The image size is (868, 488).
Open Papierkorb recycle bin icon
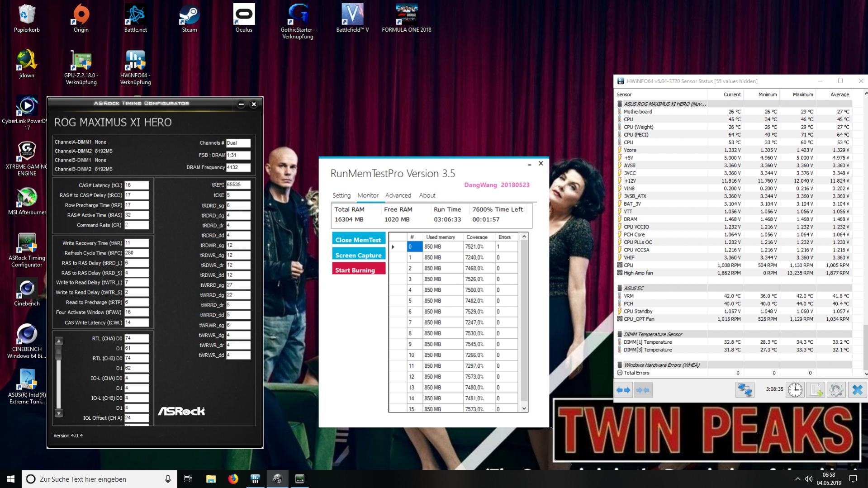tap(27, 18)
